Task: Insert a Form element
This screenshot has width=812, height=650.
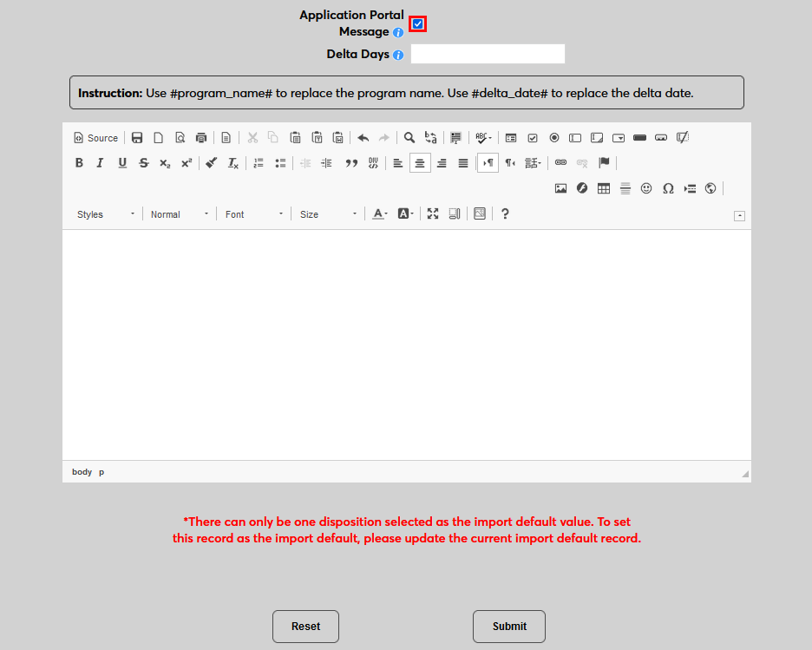Action: (x=511, y=138)
